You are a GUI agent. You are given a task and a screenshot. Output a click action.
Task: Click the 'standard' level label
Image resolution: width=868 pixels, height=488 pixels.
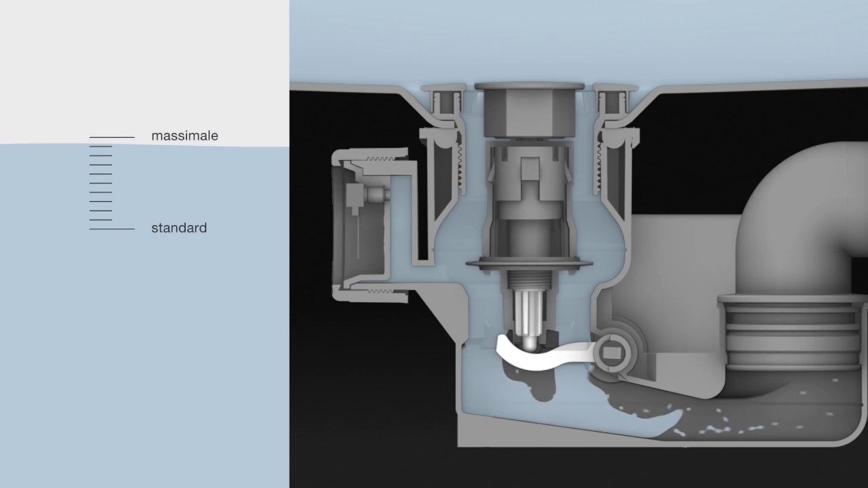[179, 228]
